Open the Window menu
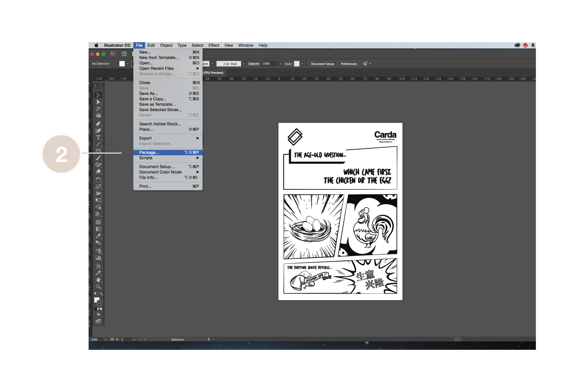 [x=246, y=45]
